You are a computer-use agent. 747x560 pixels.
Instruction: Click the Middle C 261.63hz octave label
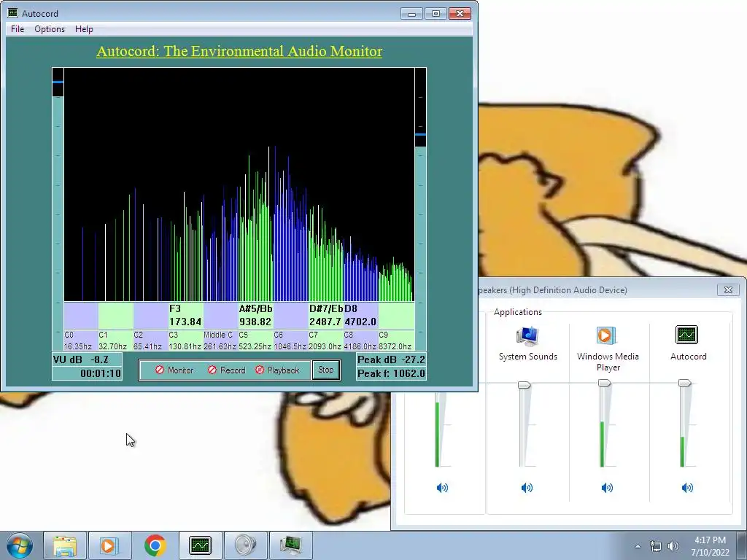[220, 341]
